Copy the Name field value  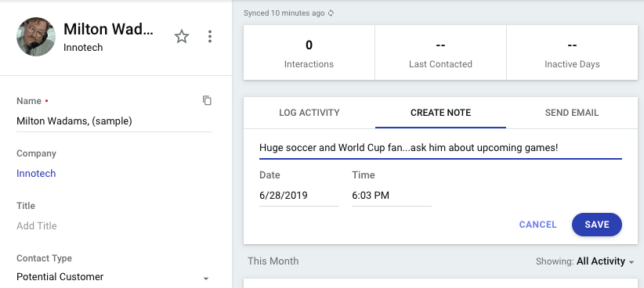tap(207, 100)
